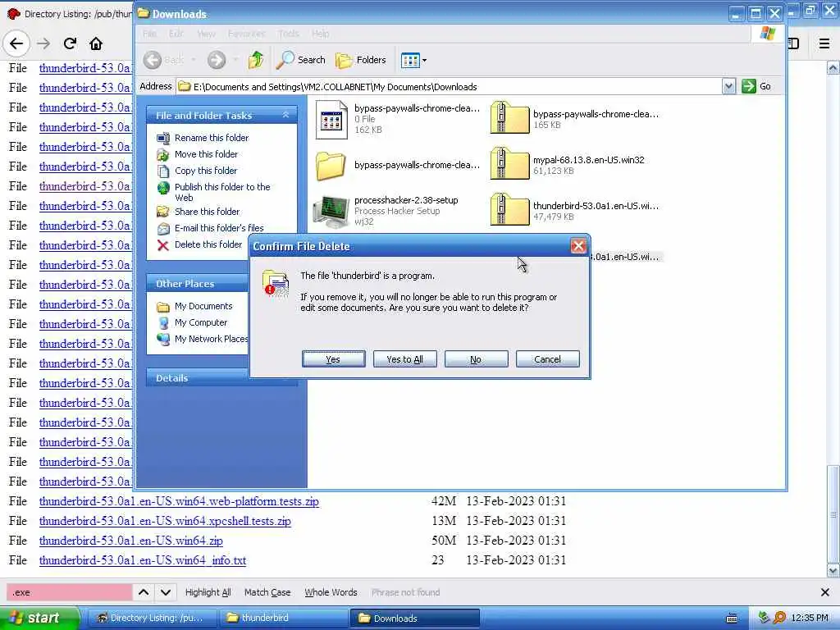Close the Confirm File Delete dialog

pos(578,246)
